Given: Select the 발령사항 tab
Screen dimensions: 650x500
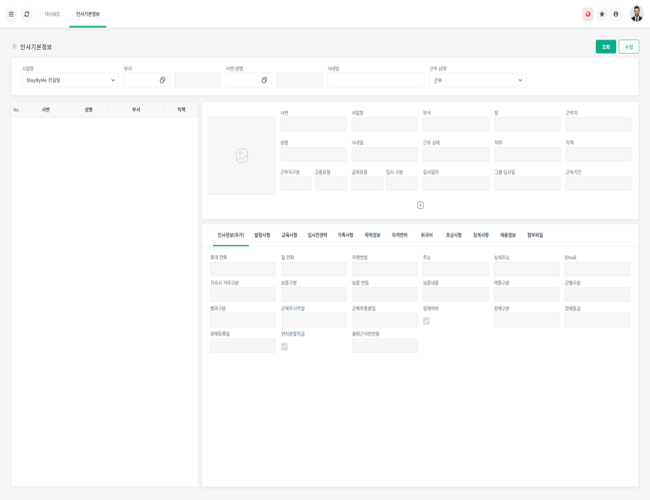Looking at the screenshot, I should [x=262, y=235].
